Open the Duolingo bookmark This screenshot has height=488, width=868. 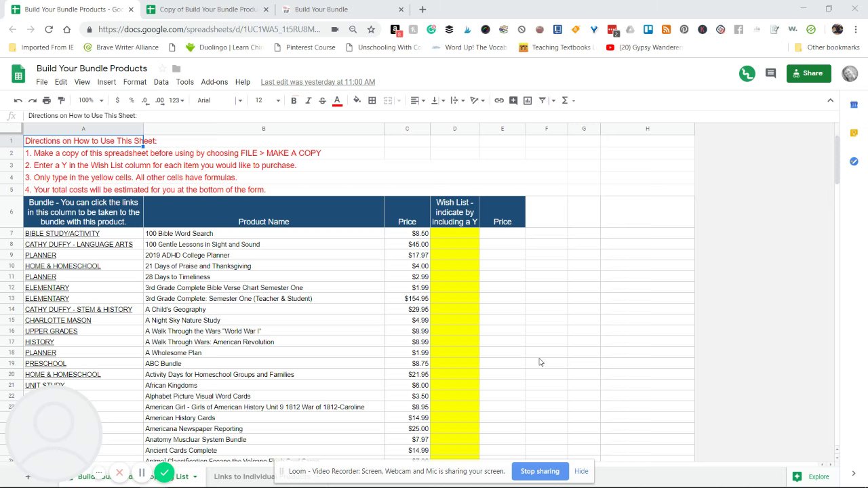pos(224,47)
